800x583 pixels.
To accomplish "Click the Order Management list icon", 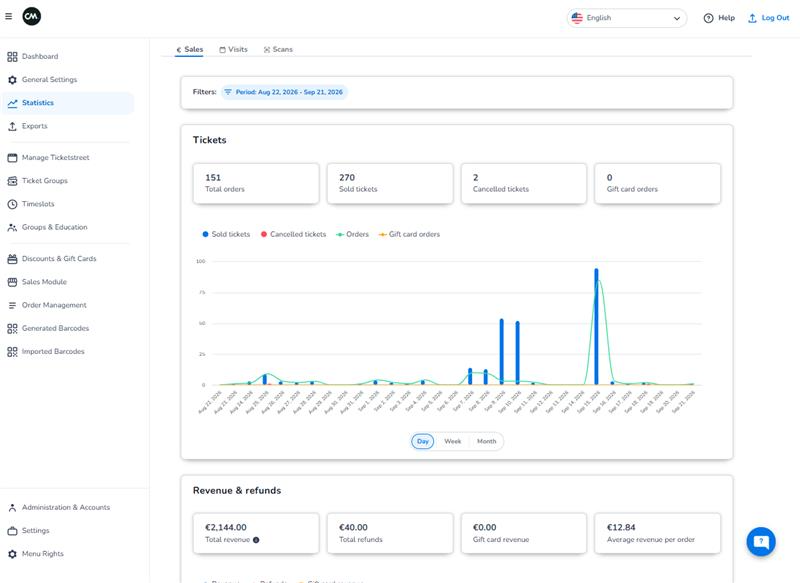I will point(12,306).
